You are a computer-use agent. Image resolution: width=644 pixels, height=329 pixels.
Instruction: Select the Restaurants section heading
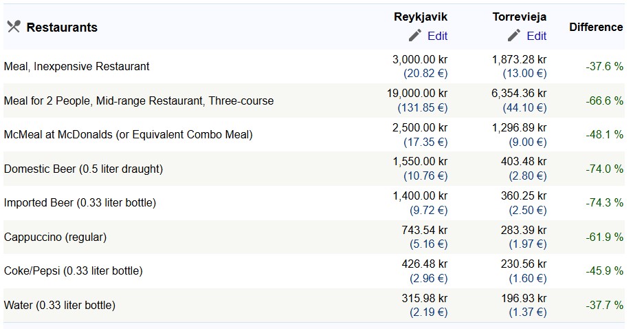[62, 27]
